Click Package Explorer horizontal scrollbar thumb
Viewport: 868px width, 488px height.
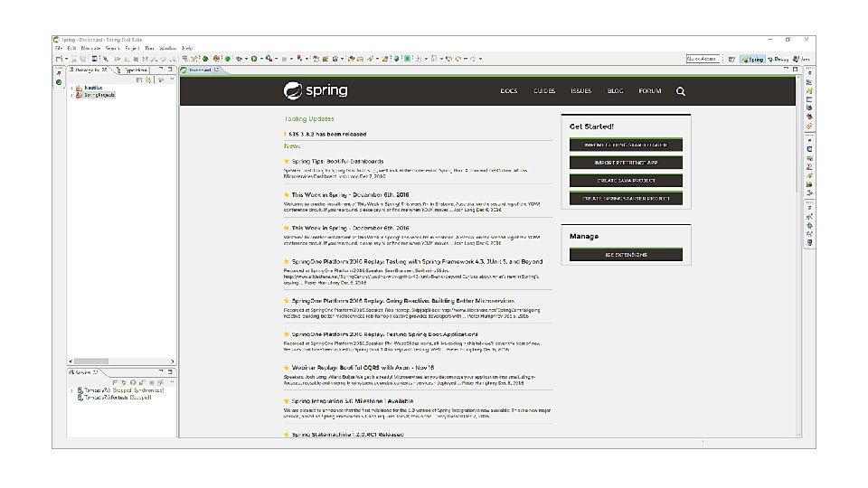click(x=91, y=361)
